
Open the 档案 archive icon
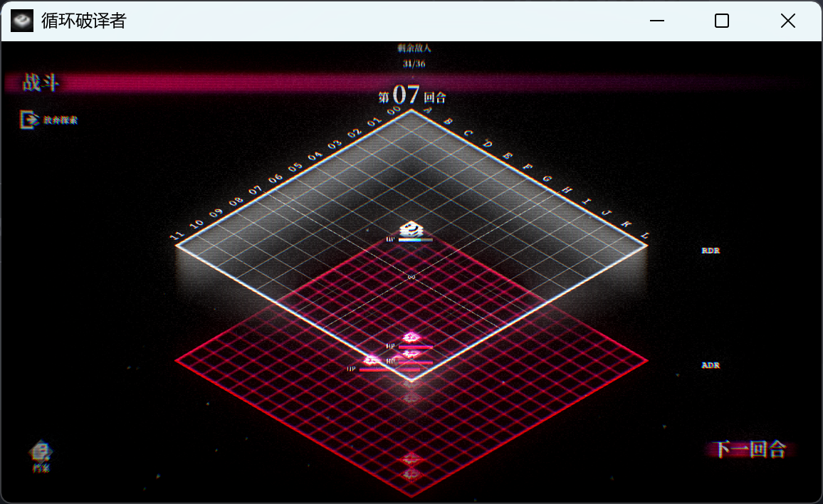41,451
